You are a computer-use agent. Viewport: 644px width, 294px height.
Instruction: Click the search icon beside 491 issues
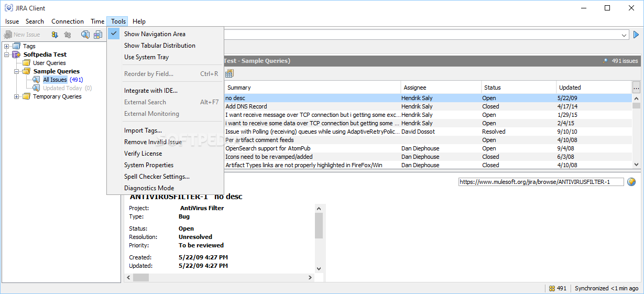tap(606, 61)
